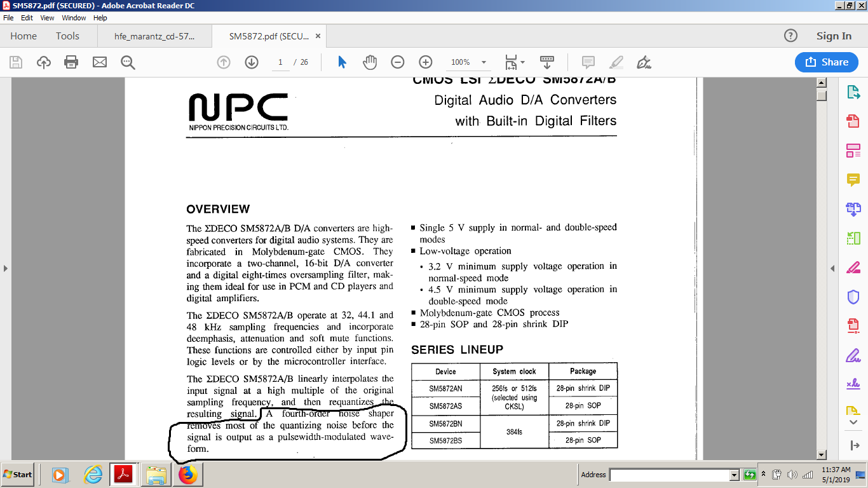This screenshot has width=868, height=488.
Task: Open the Edit menu
Action: pos(27,18)
